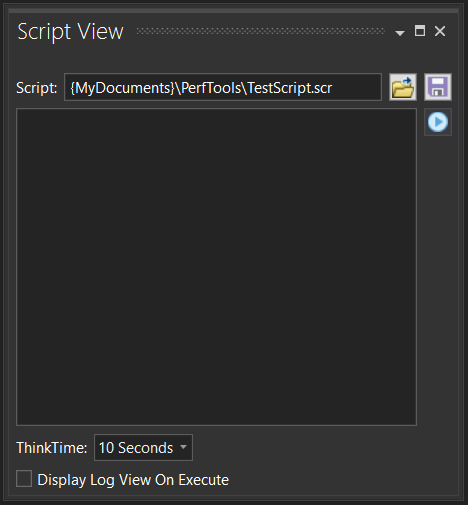Expand the ThinkTime combo box arrow
The width and height of the screenshot is (468, 505).
tap(183, 447)
